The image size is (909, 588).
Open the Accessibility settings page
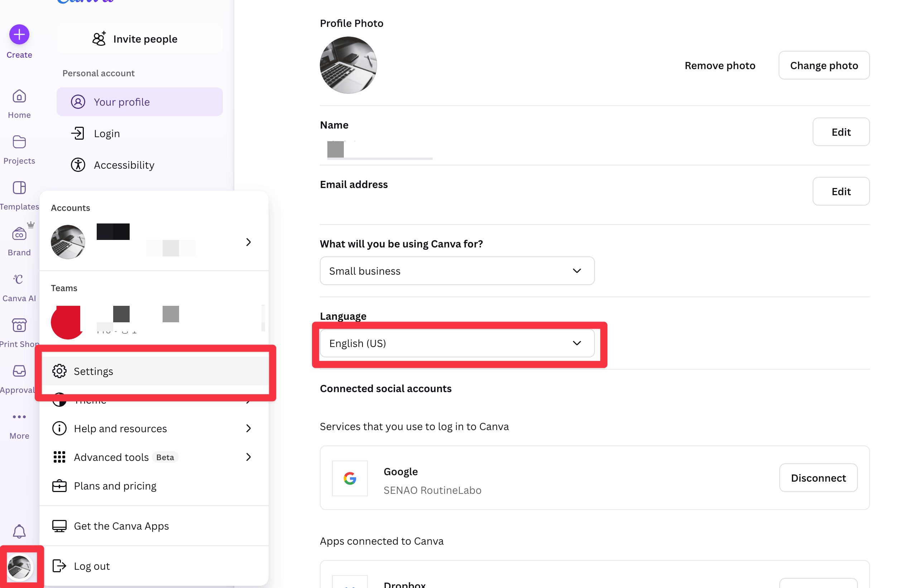pyautogui.click(x=124, y=165)
